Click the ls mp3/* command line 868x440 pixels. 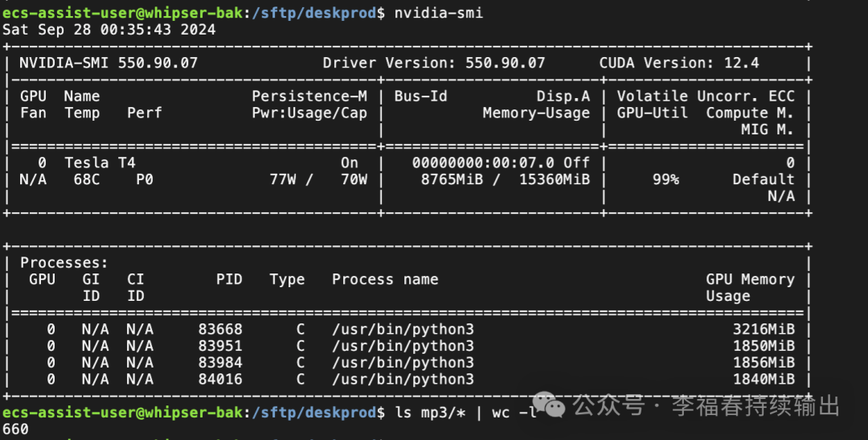point(466,412)
